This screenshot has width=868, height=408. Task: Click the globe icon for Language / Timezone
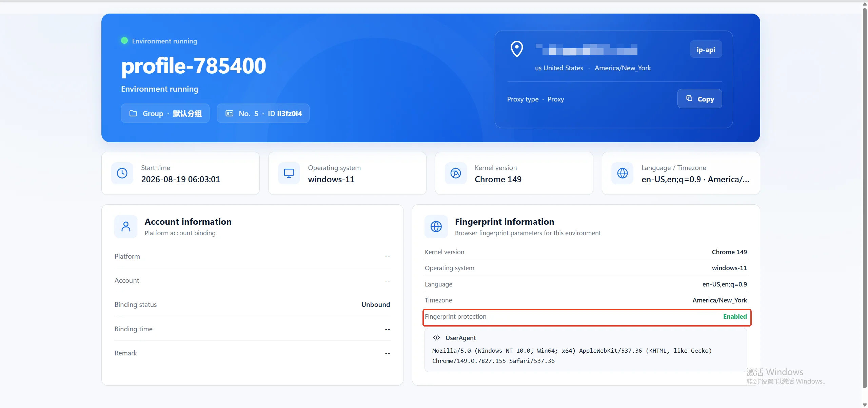(x=623, y=173)
